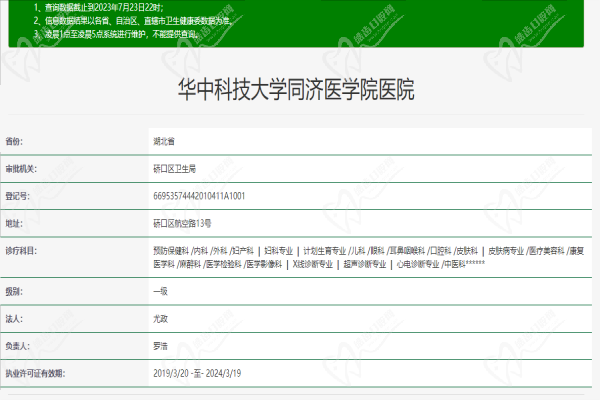Click 康复医学科 text starting at the first line's end

click(583, 249)
